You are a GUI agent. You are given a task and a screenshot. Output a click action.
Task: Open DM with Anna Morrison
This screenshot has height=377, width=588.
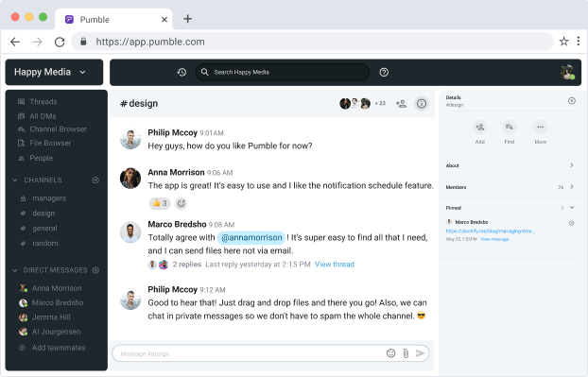pos(51,288)
